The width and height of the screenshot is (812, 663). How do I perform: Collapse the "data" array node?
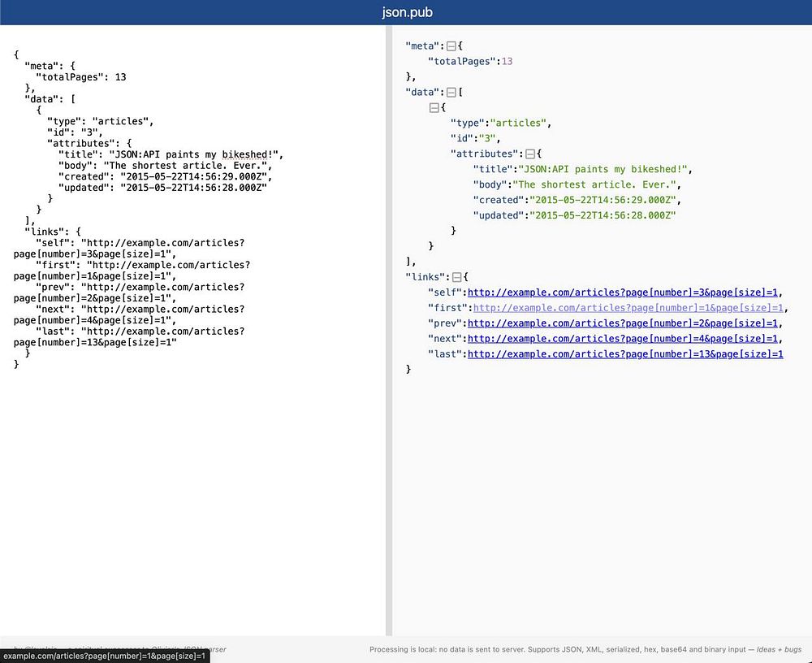pos(451,93)
